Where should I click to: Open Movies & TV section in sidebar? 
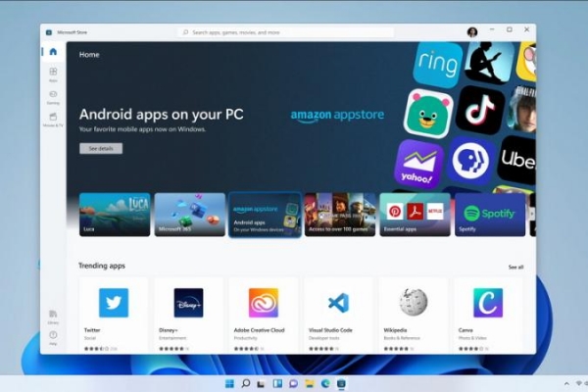[53, 120]
